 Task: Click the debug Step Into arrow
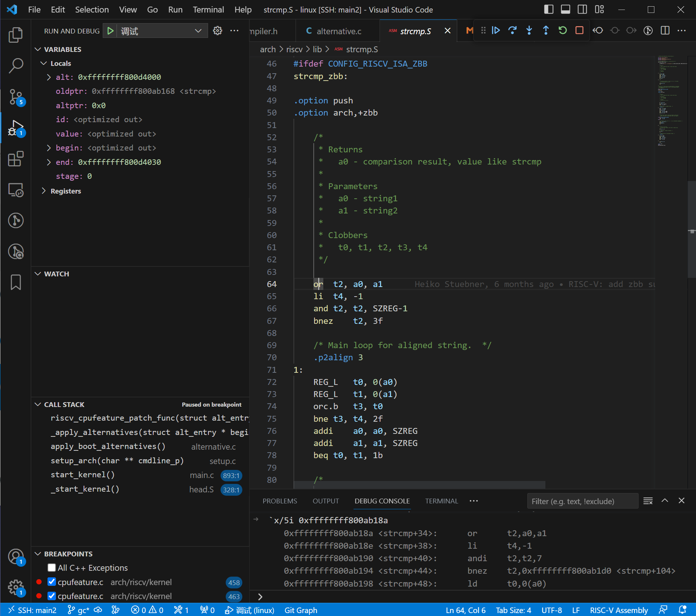coord(529,31)
